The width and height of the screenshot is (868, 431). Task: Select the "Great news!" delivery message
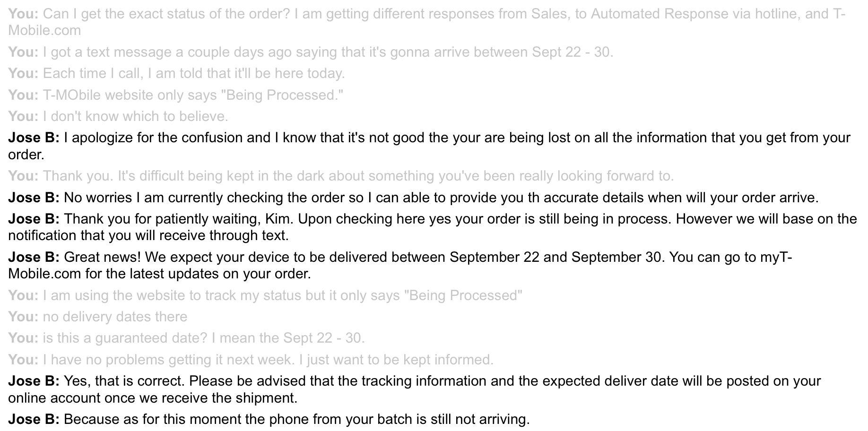point(400,266)
